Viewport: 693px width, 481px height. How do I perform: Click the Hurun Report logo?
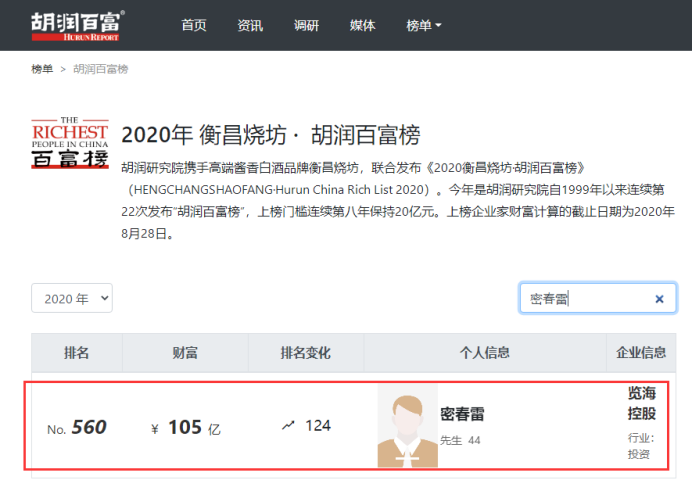coord(77,26)
